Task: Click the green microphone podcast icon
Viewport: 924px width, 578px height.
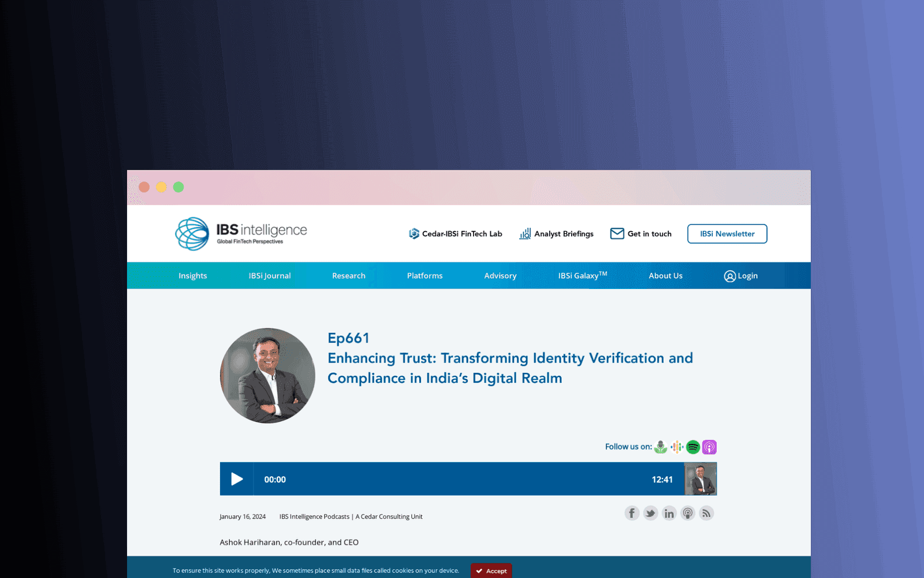Action: coord(661,447)
